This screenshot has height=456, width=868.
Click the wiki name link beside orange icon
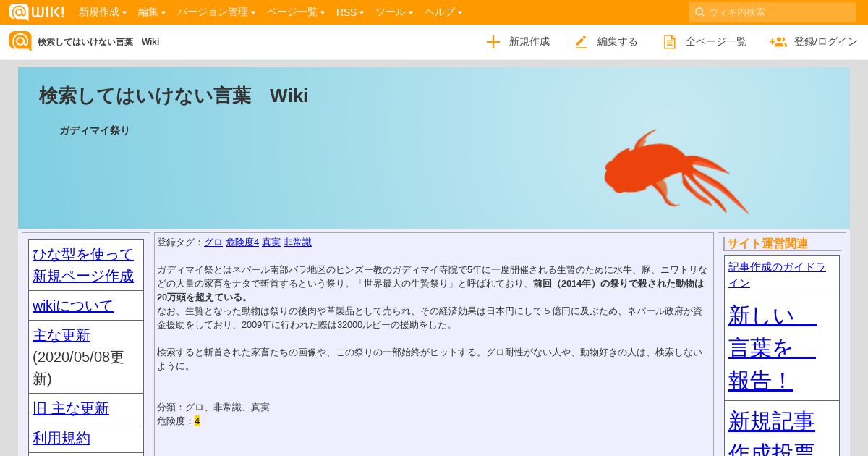98,42
